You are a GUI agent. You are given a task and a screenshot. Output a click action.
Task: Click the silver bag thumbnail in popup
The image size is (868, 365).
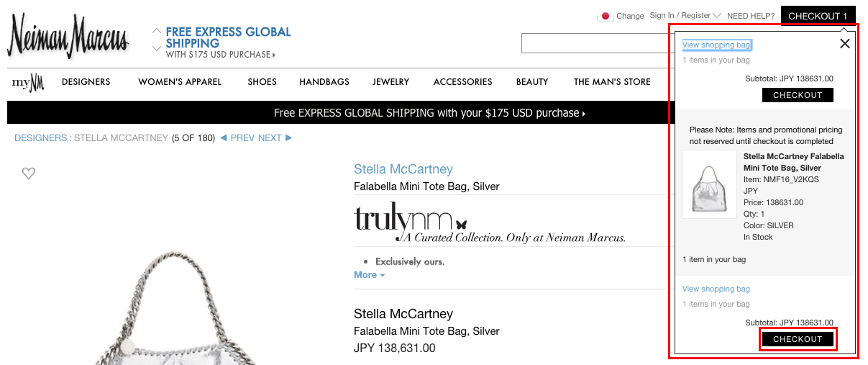pos(710,184)
